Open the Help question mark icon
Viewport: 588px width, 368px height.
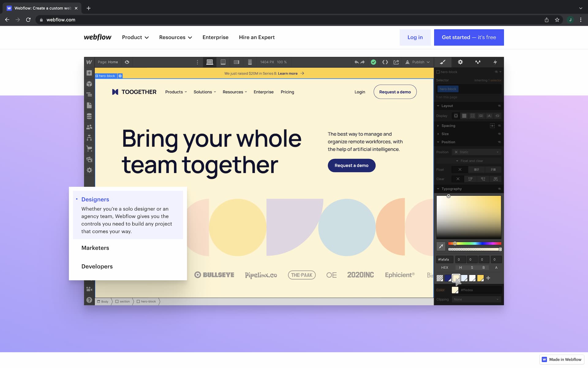pyautogui.click(x=89, y=300)
